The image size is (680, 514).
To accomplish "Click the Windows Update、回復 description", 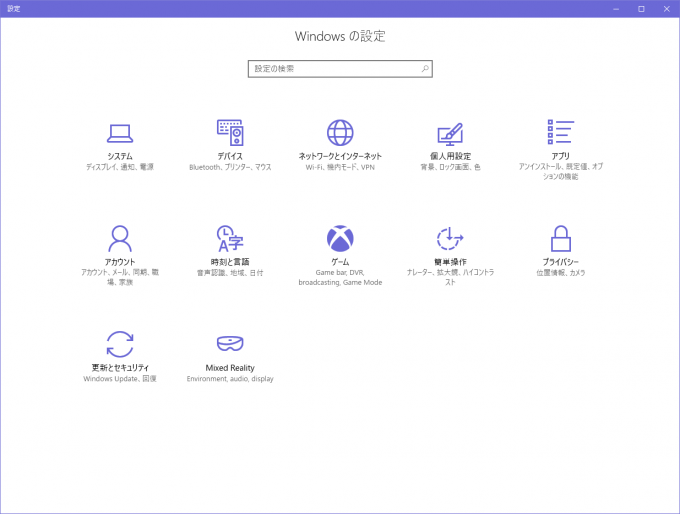I will (x=120, y=379).
